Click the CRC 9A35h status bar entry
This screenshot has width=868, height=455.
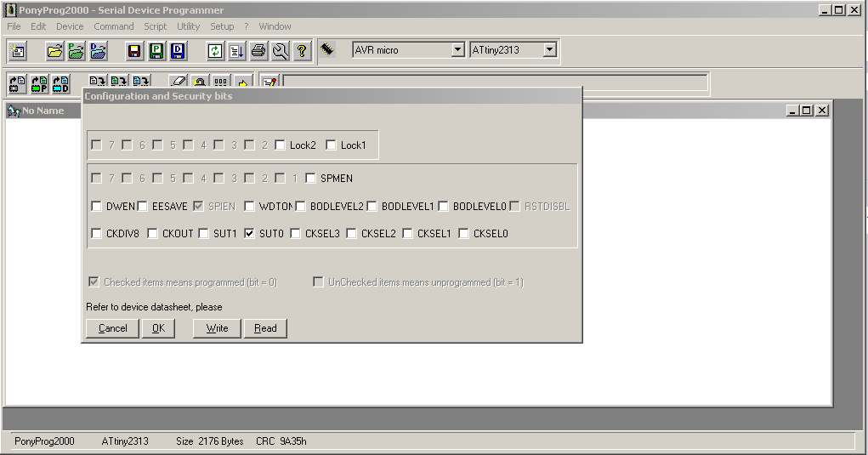tap(281, 441)
